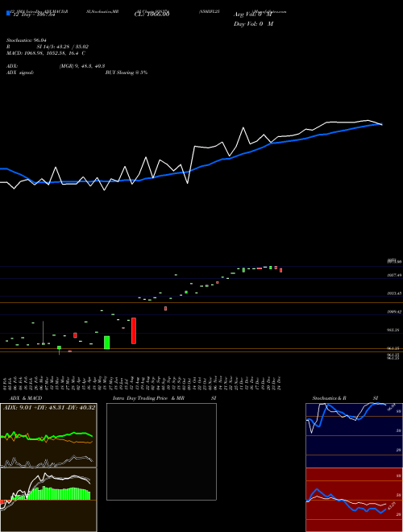Click the large green candlestick in late May

click(107, 343)
